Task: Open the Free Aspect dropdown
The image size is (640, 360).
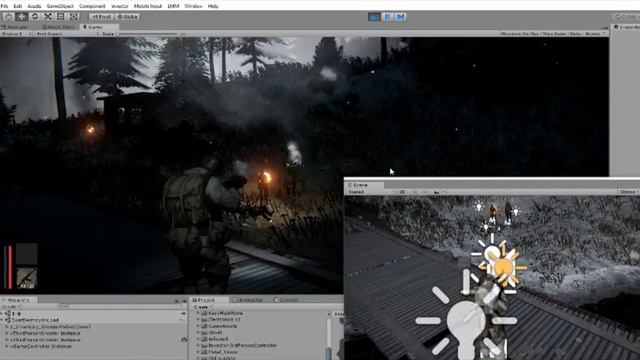Action: pyautogui.click(x=67, y=34)
